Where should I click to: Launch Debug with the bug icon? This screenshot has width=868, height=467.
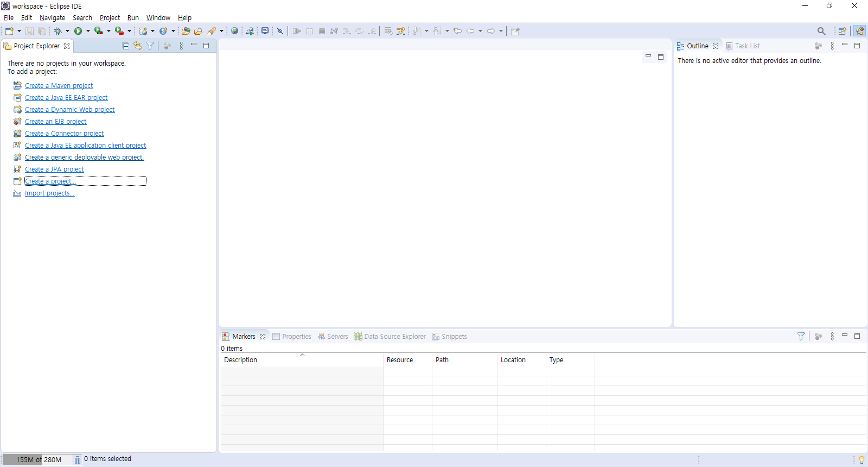[58, 31]
